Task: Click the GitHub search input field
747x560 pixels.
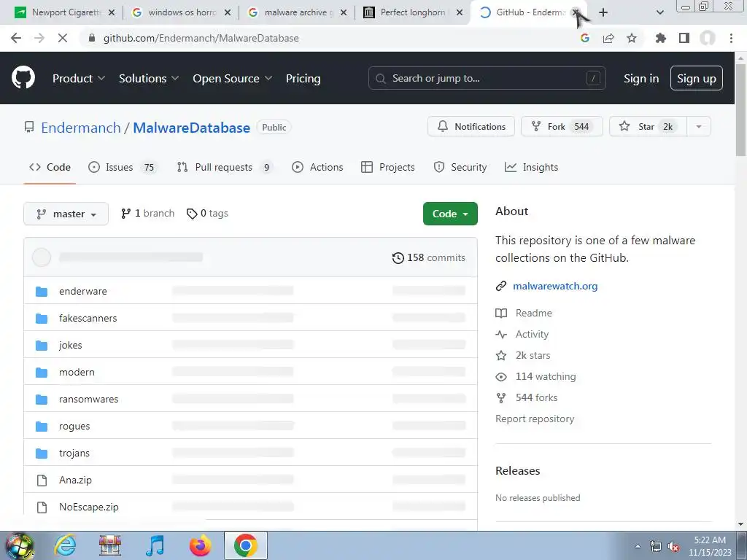Action: point(487,78)
